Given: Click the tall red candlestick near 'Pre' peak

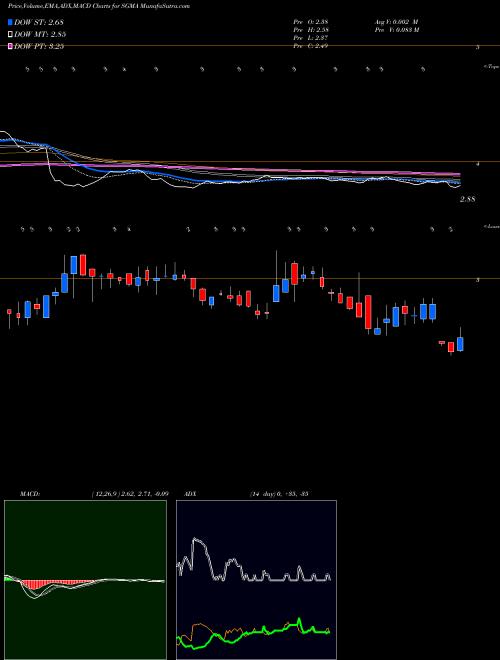Looking at the screenshot, I should click(294, 274).
